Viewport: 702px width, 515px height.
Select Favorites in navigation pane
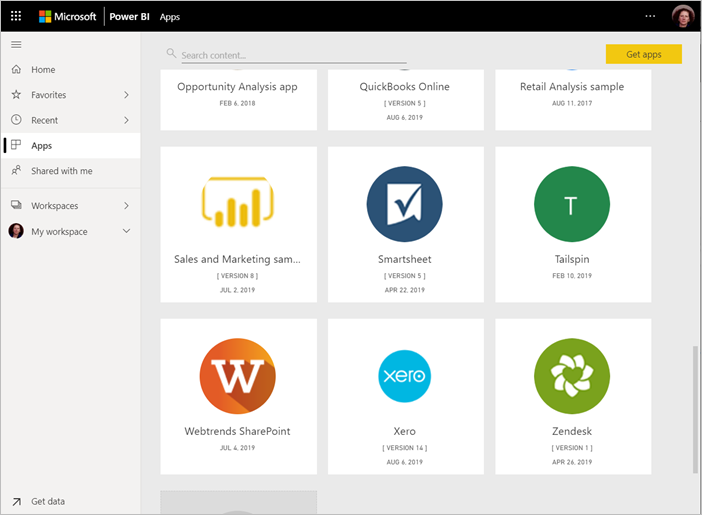[71, 95]
